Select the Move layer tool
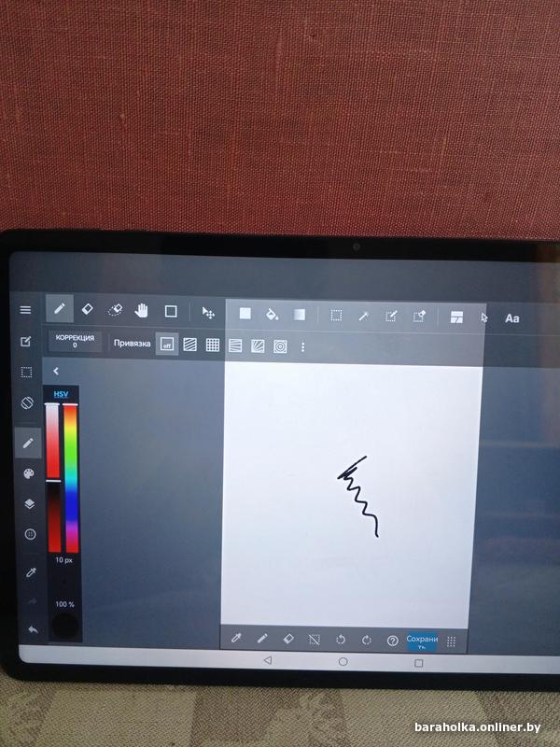 pyautogui.click(x=208, y=313)
